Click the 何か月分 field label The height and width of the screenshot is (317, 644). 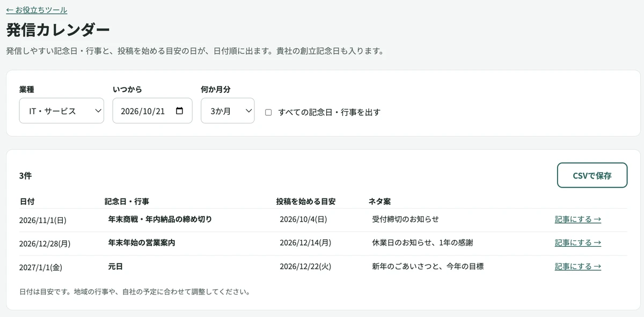coord(216,90)
